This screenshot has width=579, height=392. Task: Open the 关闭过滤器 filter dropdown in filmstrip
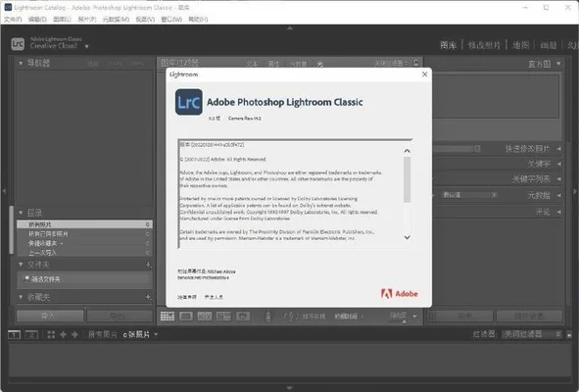(532, 334)
